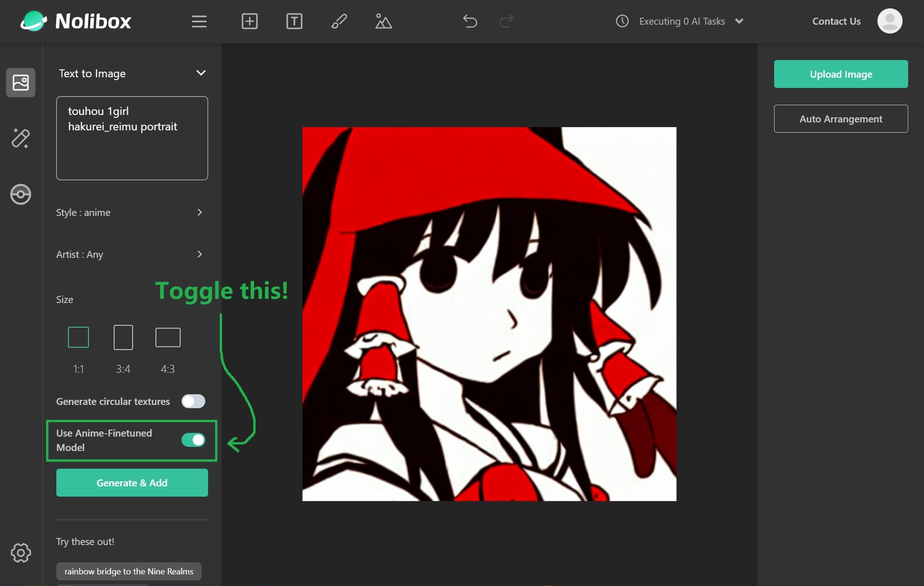Viewport: 924px width, 586px height.
Task: Click the Generate & Add button
Action: click(x=132, y=483)
